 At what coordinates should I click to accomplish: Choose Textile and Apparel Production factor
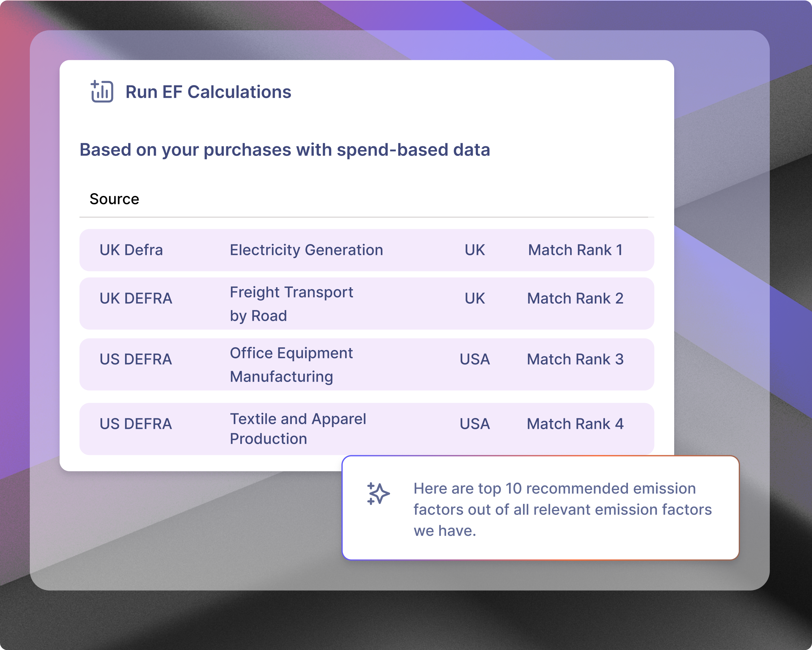pyautogui.click(x=298, y=429)
